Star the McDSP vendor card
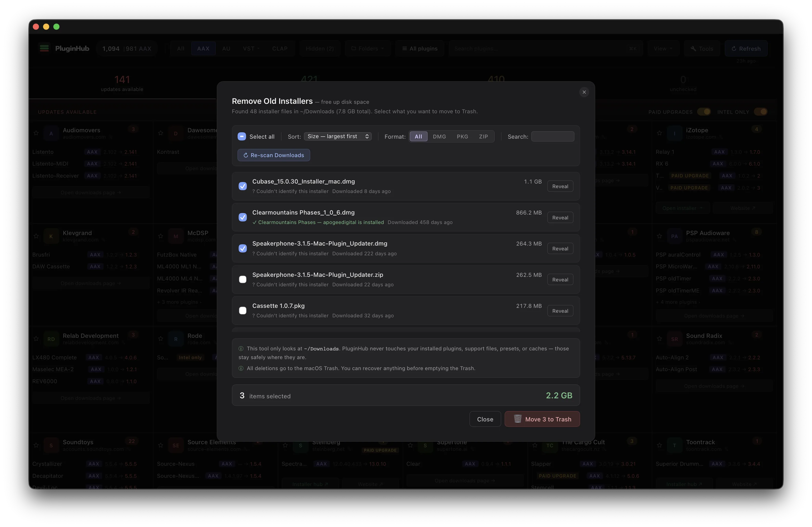Screen dimensions: 812x527 tap(161, 236)
